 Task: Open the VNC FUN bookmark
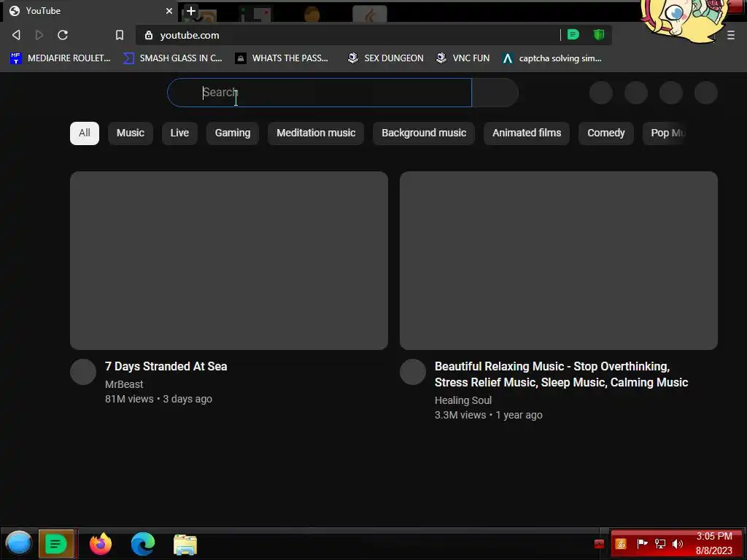tap(462, 58)
